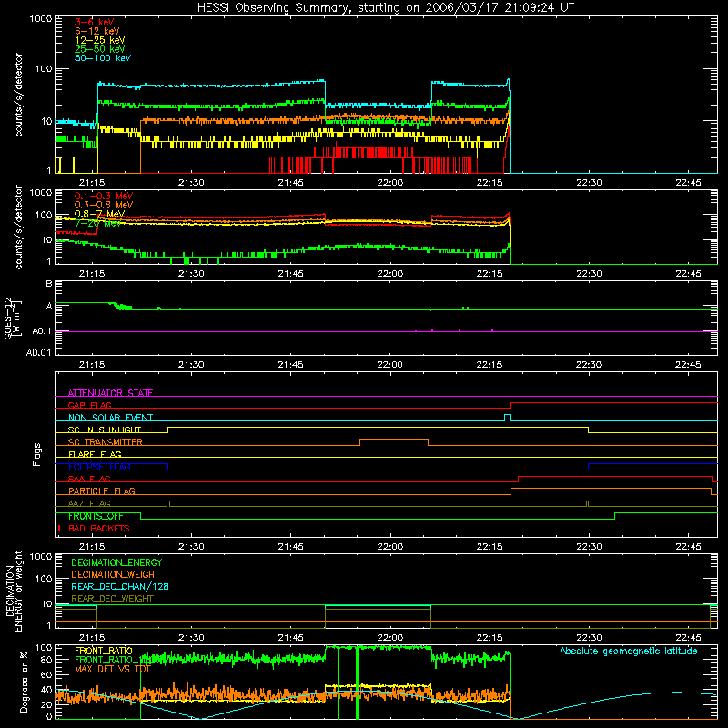Click the GAP_FLAG label

(x=89, y=405)
